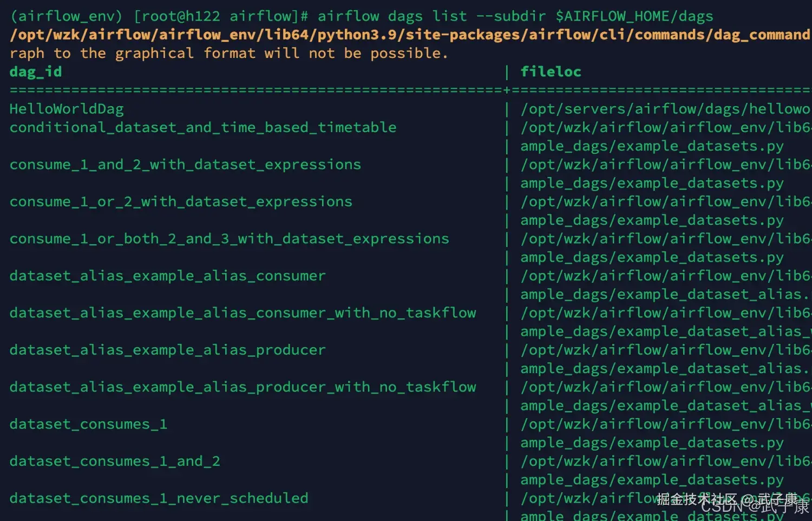Click the orange dag_command warning file path
Viewport: 812px width, 521px height.
410,35
